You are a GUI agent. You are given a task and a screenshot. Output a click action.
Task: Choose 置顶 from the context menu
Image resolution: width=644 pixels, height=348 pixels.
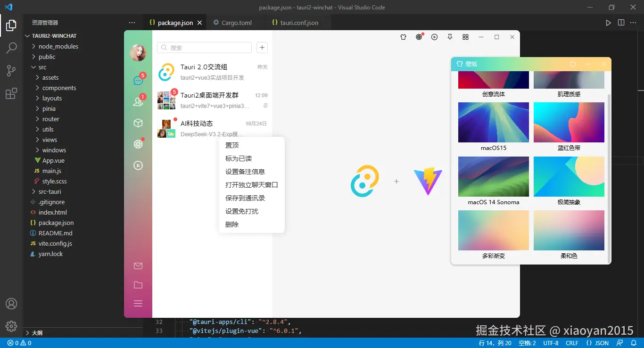tap(231, 145)
